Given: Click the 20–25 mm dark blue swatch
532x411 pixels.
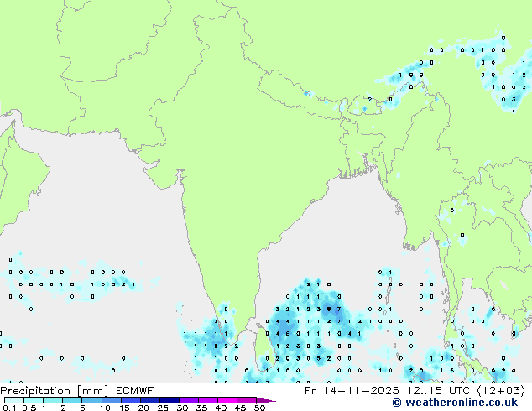Looking at the screenshot, I should pyautogui.click(x=150, y=400).
